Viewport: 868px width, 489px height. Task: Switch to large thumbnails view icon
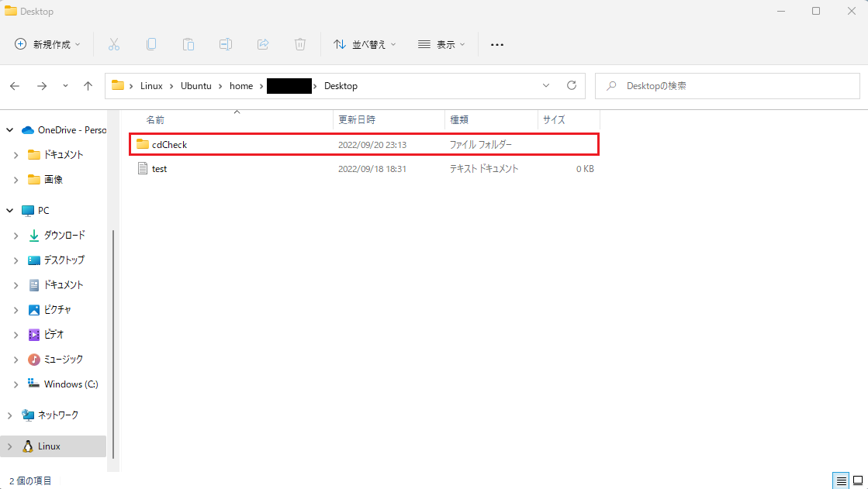click(x=857, y=480)
